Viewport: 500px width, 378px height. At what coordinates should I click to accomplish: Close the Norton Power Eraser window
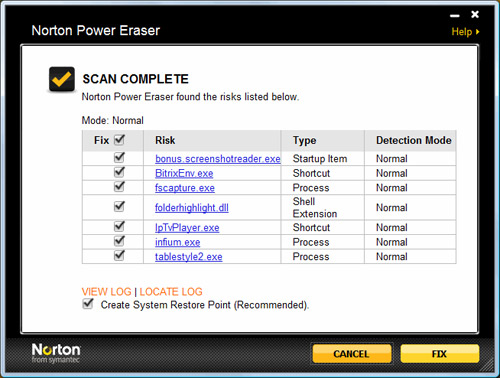coord(475,14)
